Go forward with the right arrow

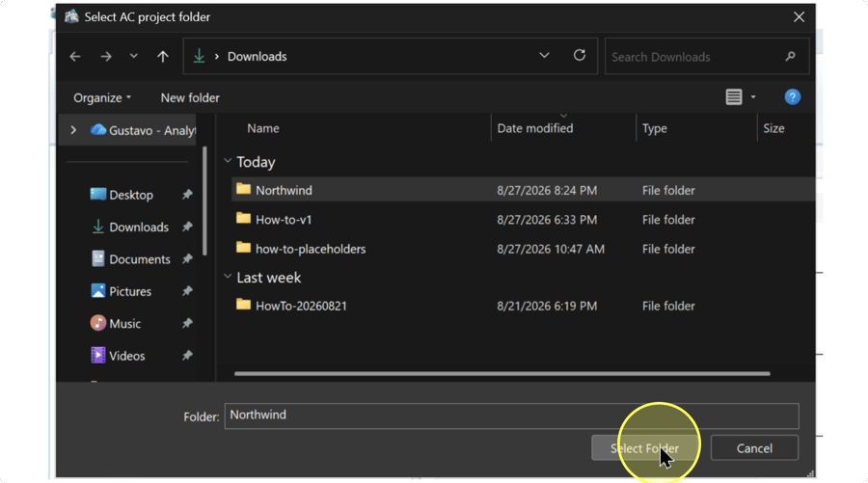[x=106, y=57]
